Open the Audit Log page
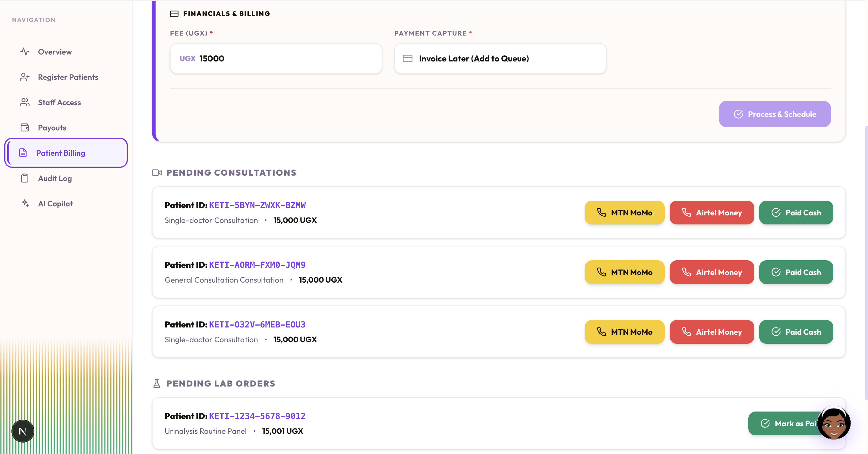The image size is (868, 454). click(x=66, y=178)
